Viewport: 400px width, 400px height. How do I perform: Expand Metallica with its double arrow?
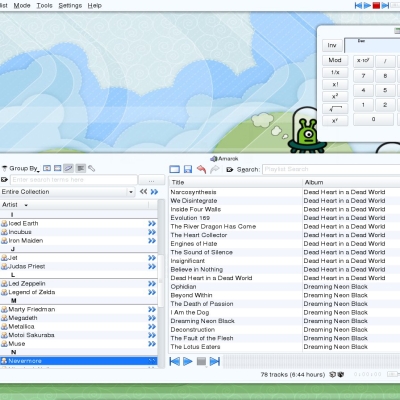pos(152,327)
